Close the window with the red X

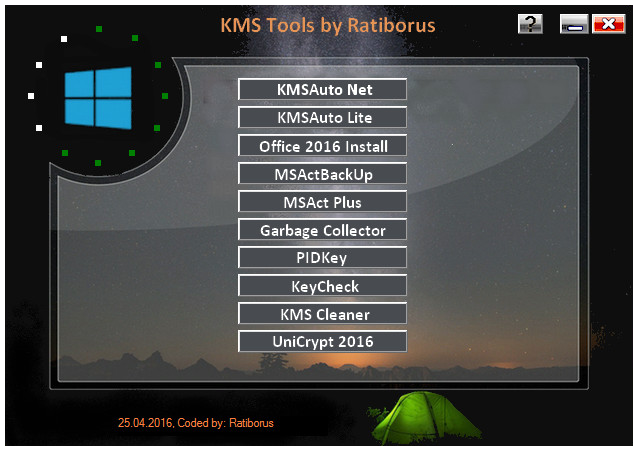(x=608, y=24)
